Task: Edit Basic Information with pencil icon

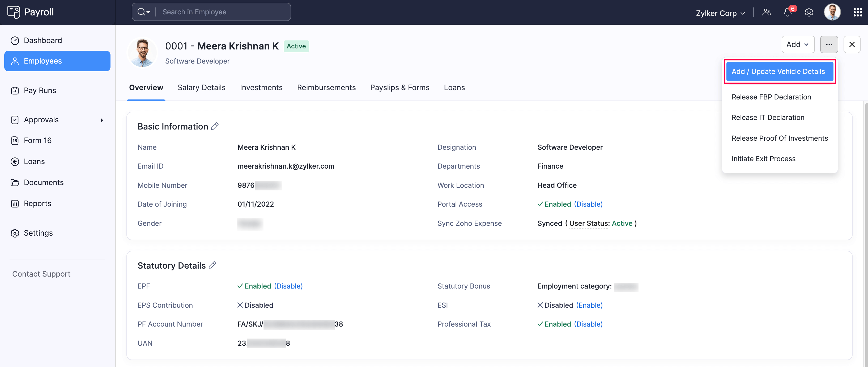Action: (x=215, y=126)
